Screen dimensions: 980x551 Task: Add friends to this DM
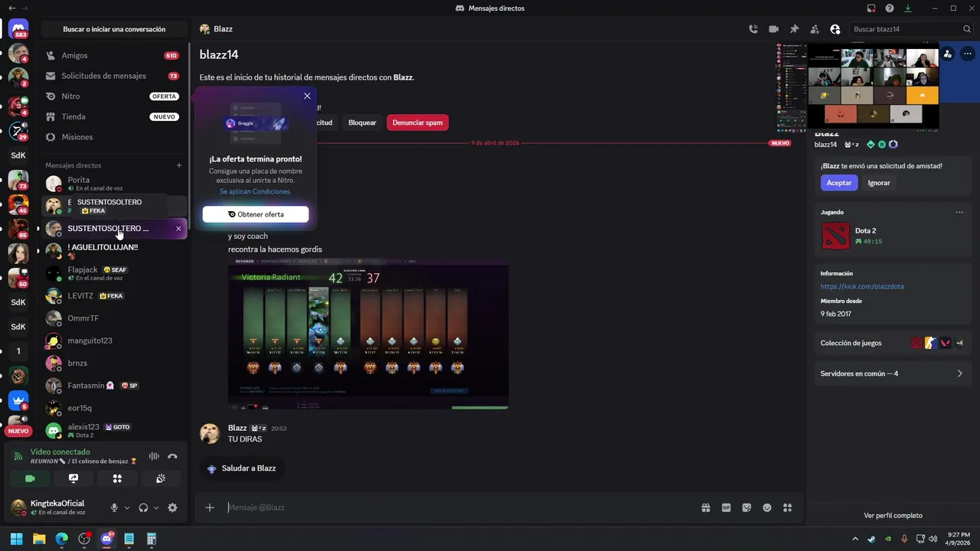point(815,29)
